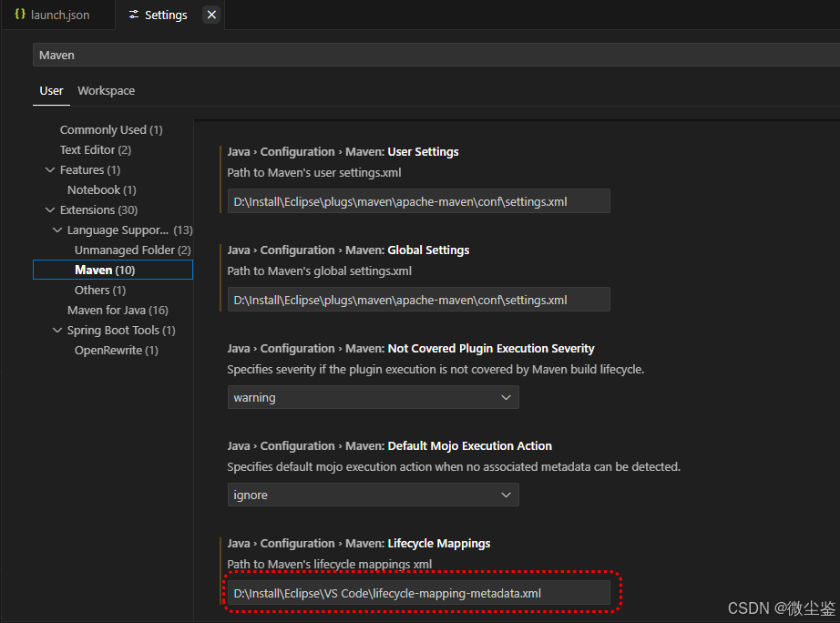Click "Path to Maven's lifecycle mappings xml" description
The image size is (840, 623).
(330, 565)
